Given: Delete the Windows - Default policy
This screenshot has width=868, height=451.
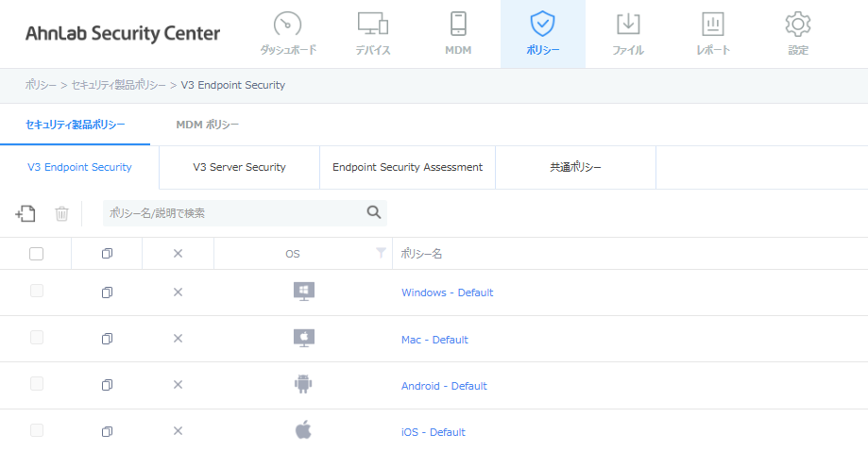Looking at the screenshot, I should click(178, 292).
